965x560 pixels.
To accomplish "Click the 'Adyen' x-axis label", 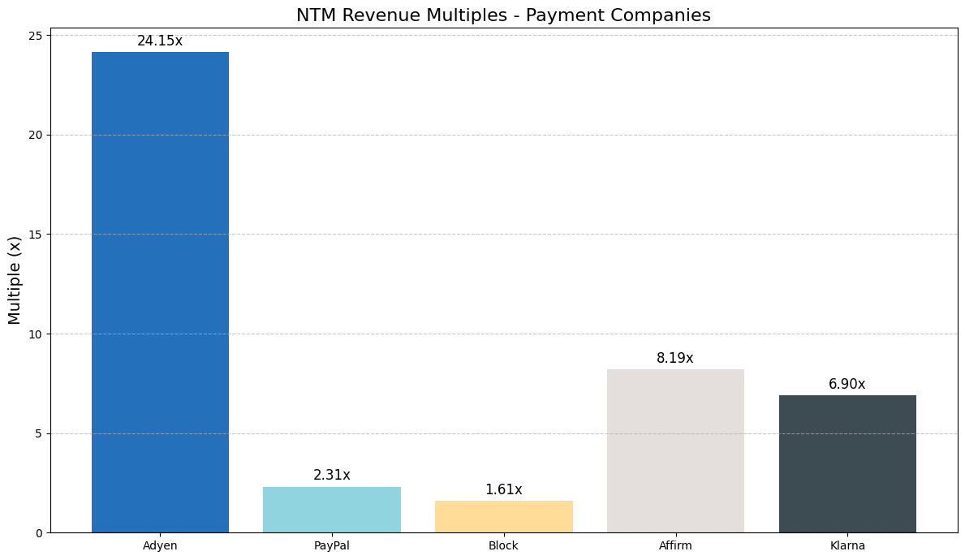I will coord(160,546).
